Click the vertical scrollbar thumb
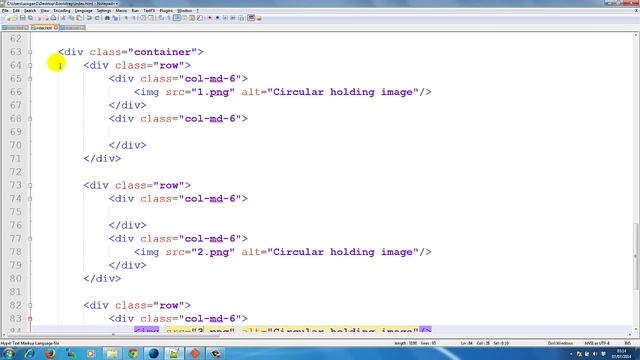640x360 pixels. point(636,256)
